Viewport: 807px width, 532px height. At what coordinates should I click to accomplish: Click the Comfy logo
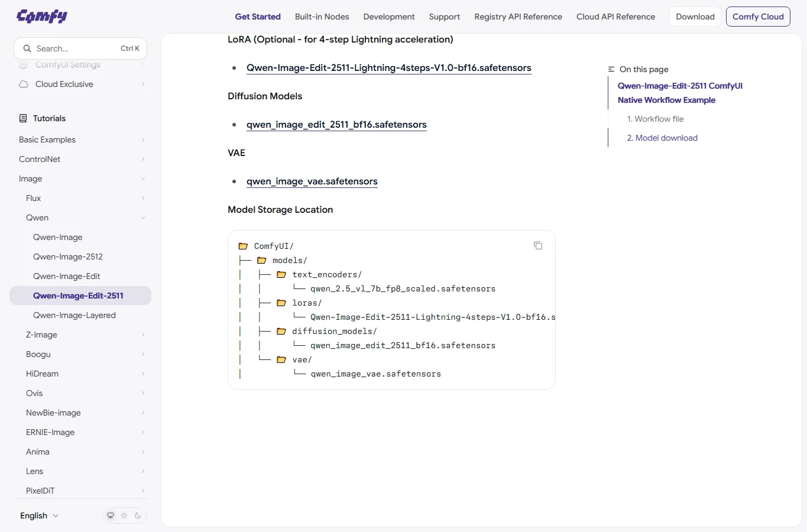[42, 16]
